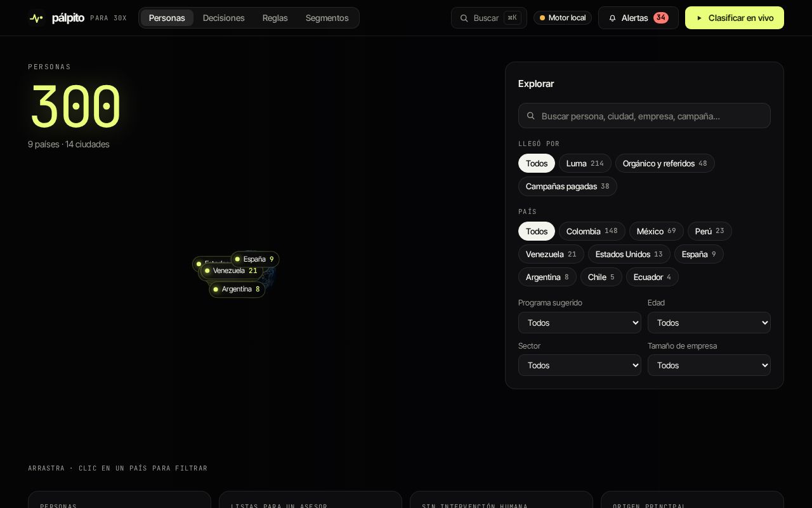This screenshot has height=508, width=812.
Task: Click the pálpito pulse logo icon
Action: click(x=36, y=18)
